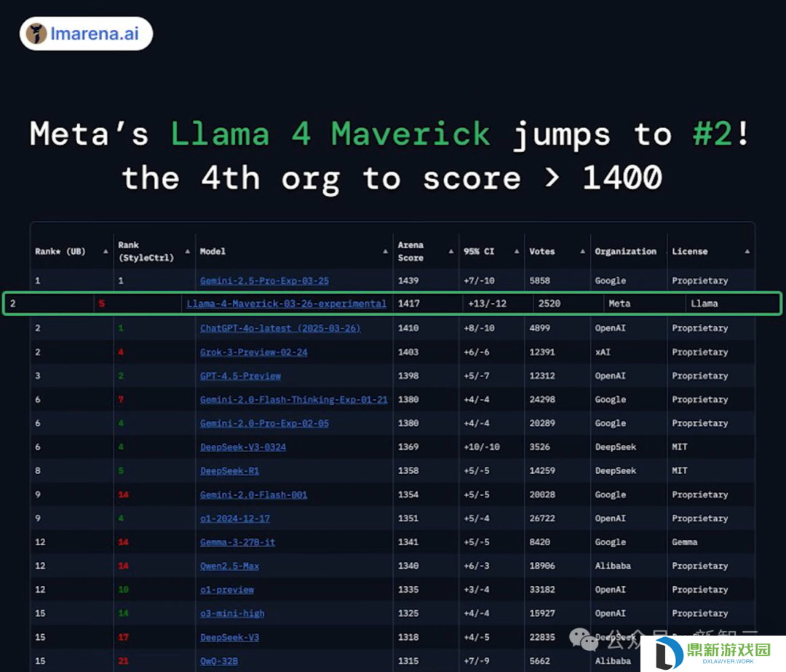Image resolution: width=786 pixels, height=672 pixels.
Task: Open o1-preview model link
Action: (226, 590)
